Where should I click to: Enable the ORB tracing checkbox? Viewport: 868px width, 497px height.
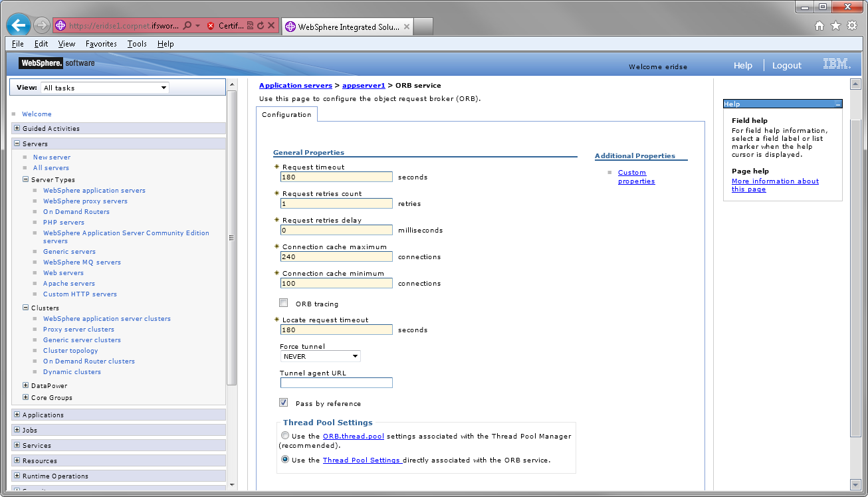click(284, 303)
